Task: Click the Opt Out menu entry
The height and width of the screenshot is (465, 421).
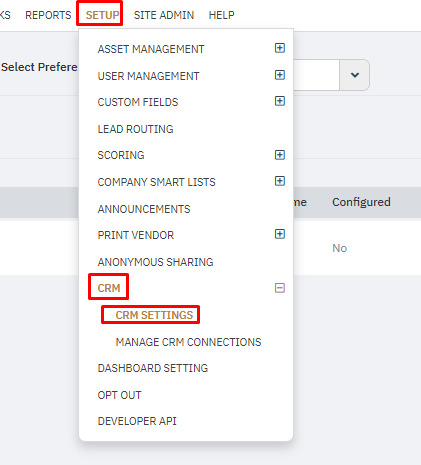Action: [x=119, y=395]
